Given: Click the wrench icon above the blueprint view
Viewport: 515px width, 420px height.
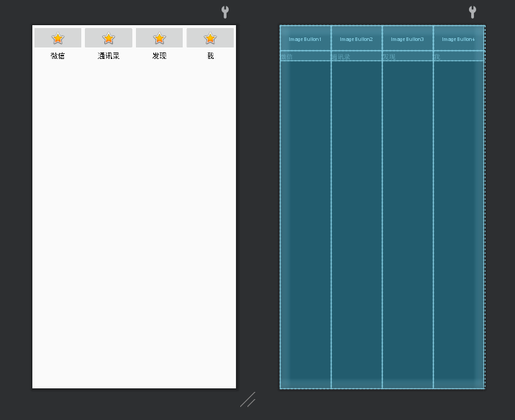Looking at the screenshot, I should click(473, 12).
